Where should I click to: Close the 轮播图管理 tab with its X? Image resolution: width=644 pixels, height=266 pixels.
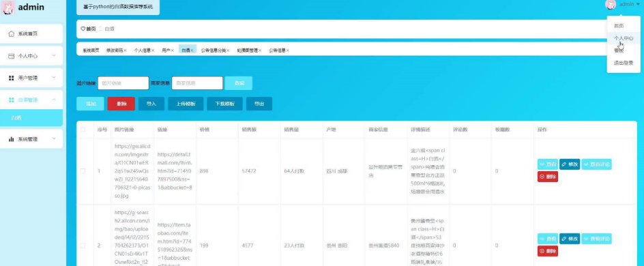tap(260, 50)
